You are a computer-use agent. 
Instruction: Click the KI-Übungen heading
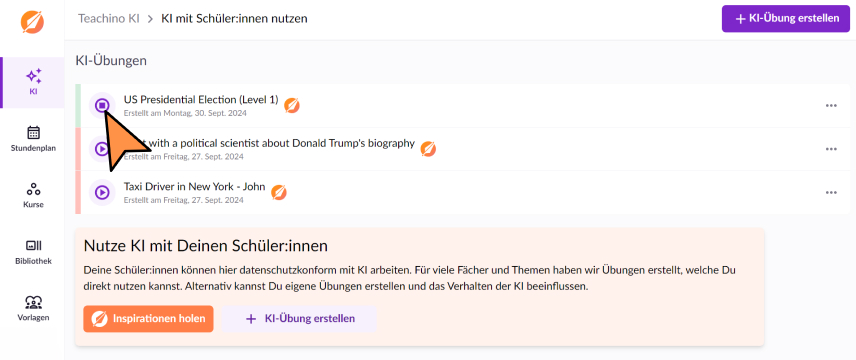click(111, 61)
